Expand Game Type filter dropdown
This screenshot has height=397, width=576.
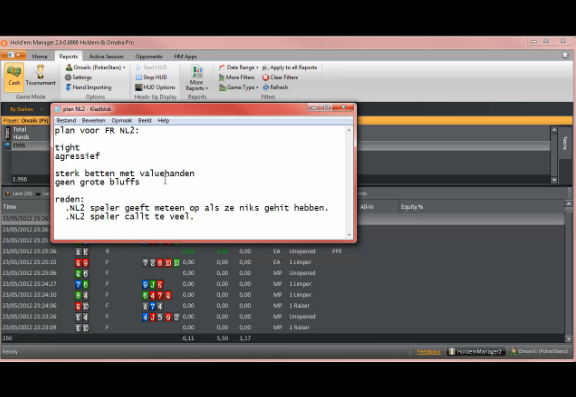click(x=239, y=87)
